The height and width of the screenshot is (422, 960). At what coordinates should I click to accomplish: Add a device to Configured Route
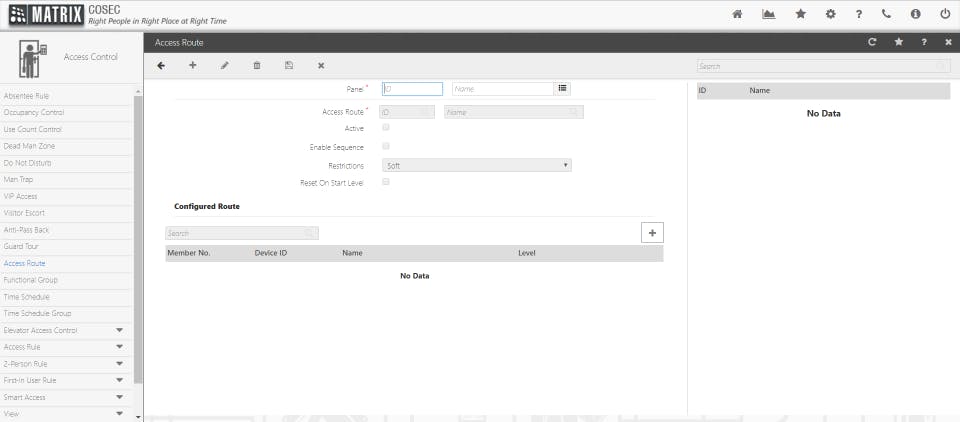(x=652, y=233)
